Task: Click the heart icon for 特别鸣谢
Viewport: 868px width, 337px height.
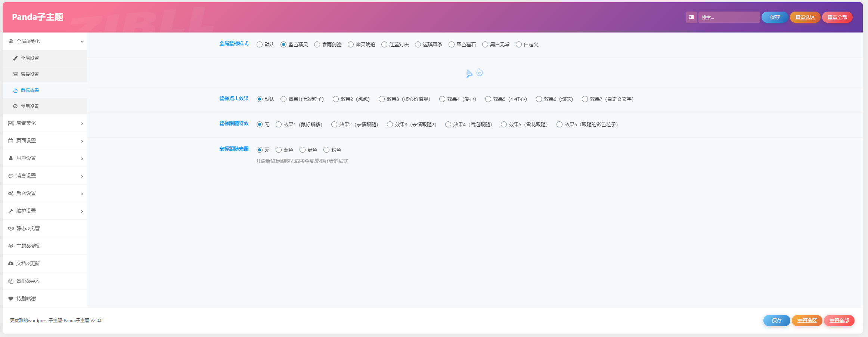Action: click(x=11, y=299)
